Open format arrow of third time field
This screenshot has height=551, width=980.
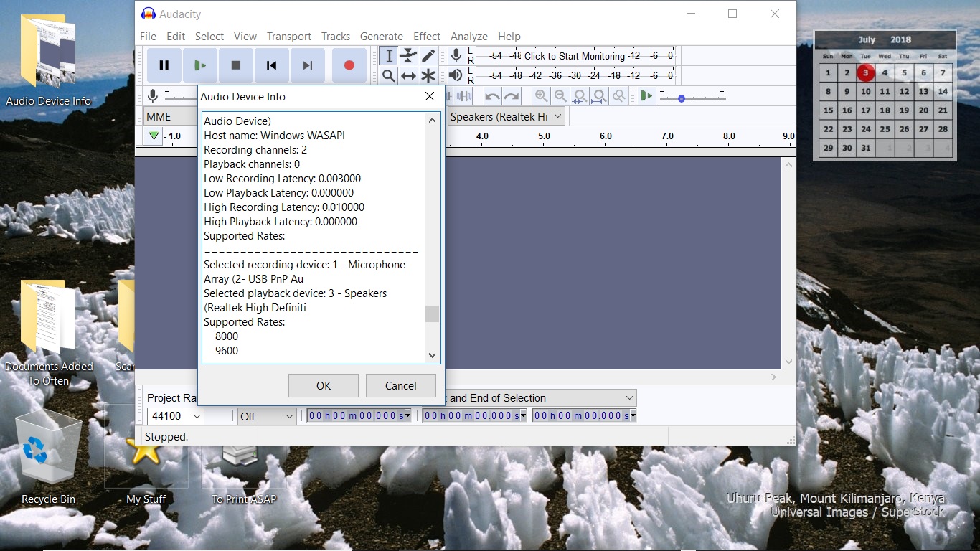(633, 415)
